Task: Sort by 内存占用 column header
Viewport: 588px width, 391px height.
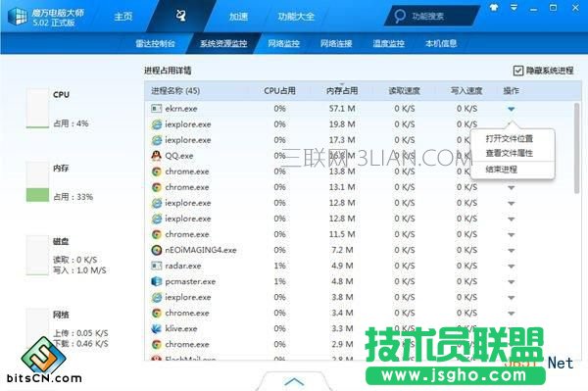Action: pyautogui.click(x=342, y=91)
